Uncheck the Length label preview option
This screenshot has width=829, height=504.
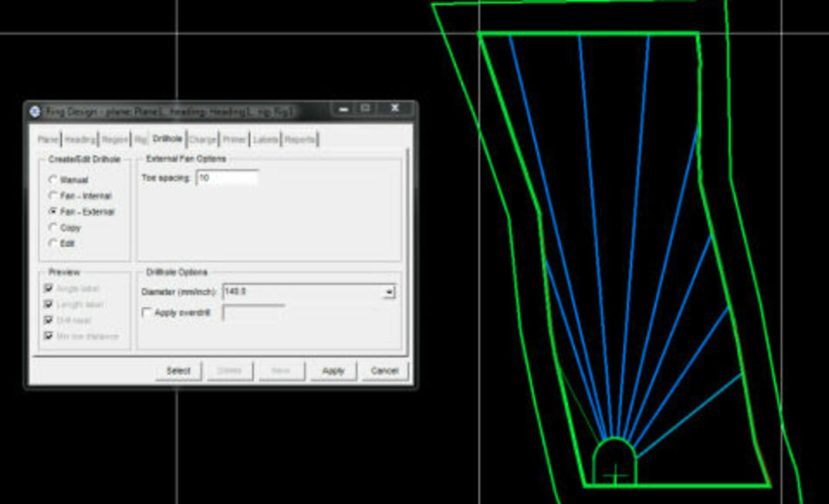click(x=47, y=303)
